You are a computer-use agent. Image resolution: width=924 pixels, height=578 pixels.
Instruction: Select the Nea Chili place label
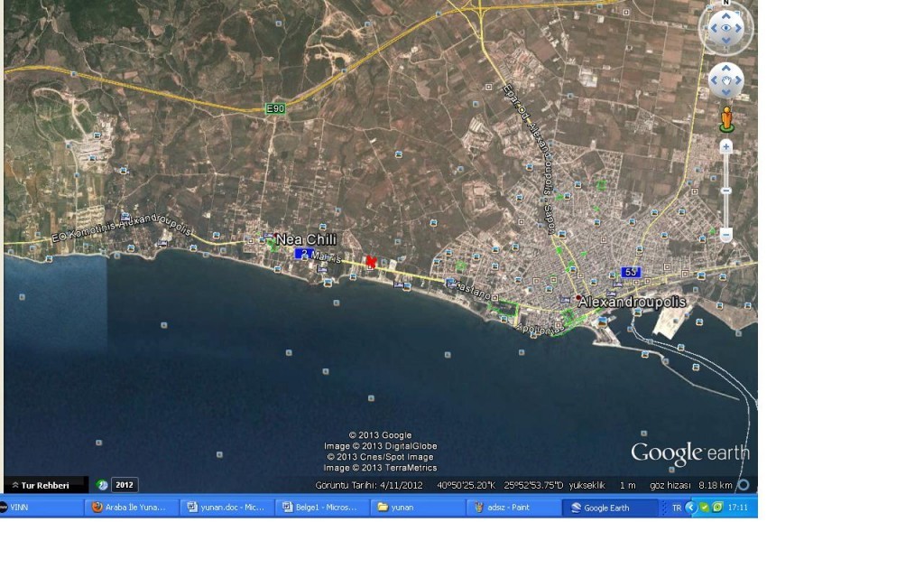click(x=307, y=239)
